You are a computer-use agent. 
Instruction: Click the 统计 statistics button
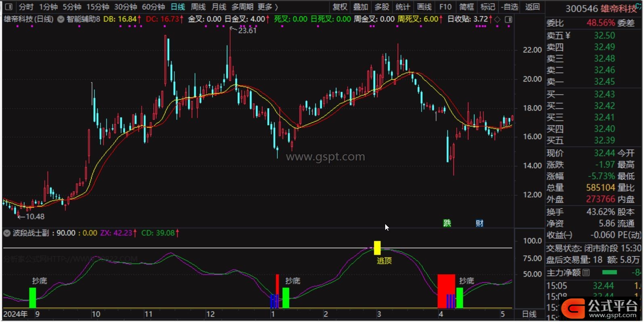point(403,7)
